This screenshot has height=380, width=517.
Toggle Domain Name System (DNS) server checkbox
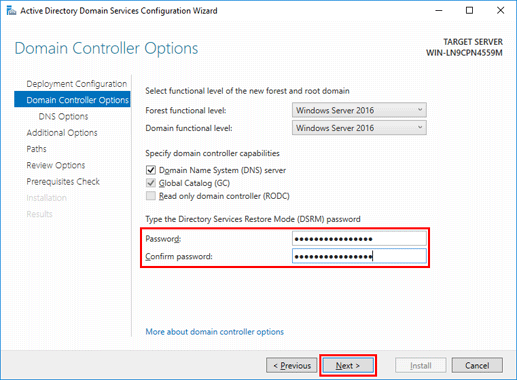(151, 170)
